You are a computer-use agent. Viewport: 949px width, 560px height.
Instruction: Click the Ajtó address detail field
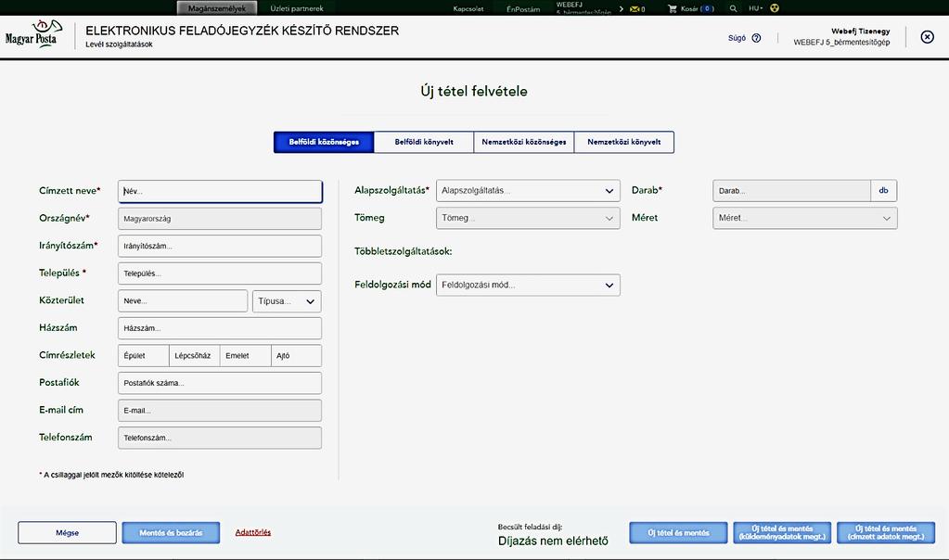coord(296,356)
